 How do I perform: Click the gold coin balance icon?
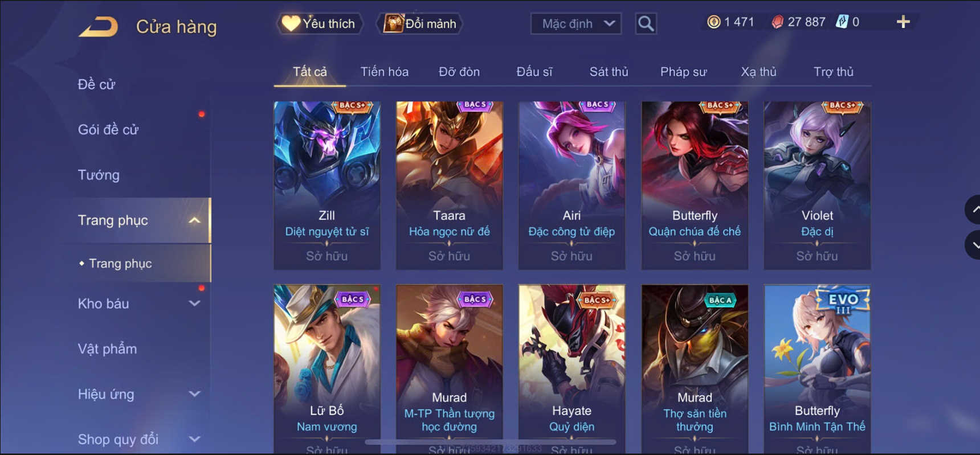click(713, 22)
